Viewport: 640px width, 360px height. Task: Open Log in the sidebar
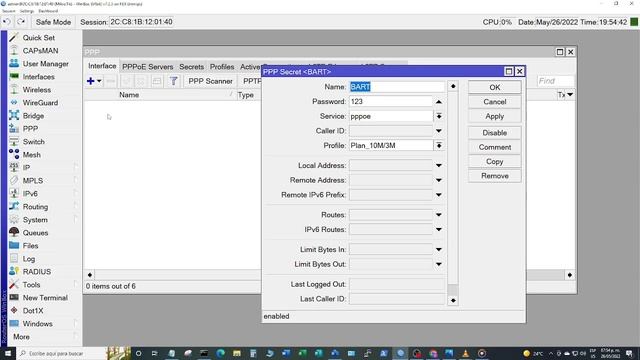coord(29,259)
